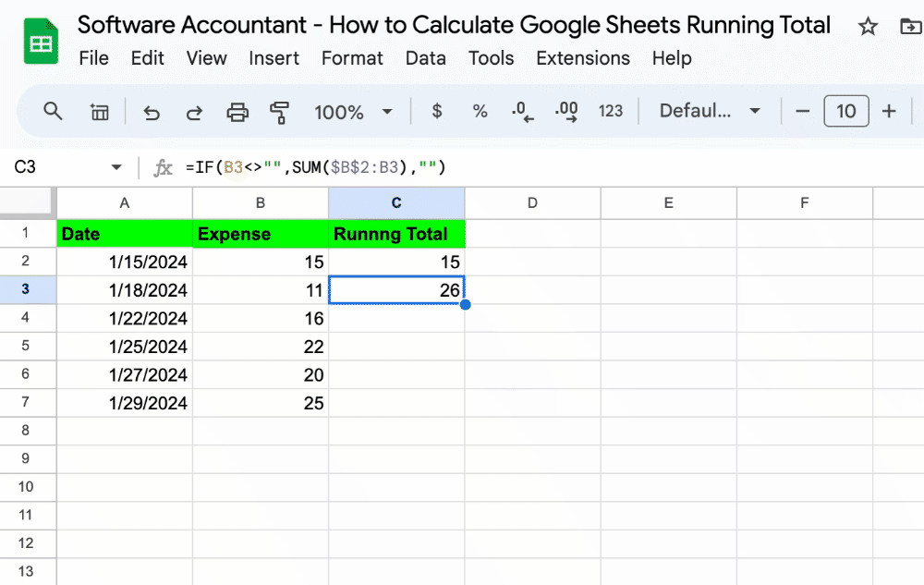Format as currency with dollar sign

point(437,111)
